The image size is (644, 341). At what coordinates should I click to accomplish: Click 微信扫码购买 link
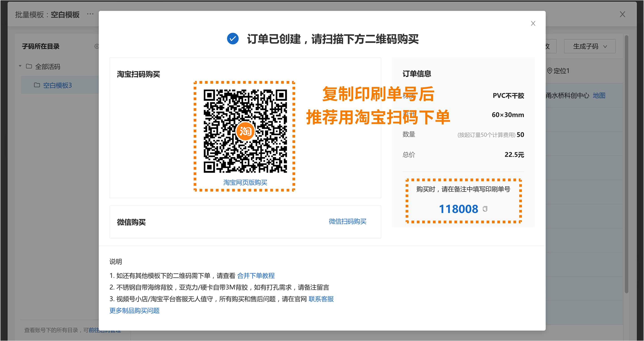[347, 222]
